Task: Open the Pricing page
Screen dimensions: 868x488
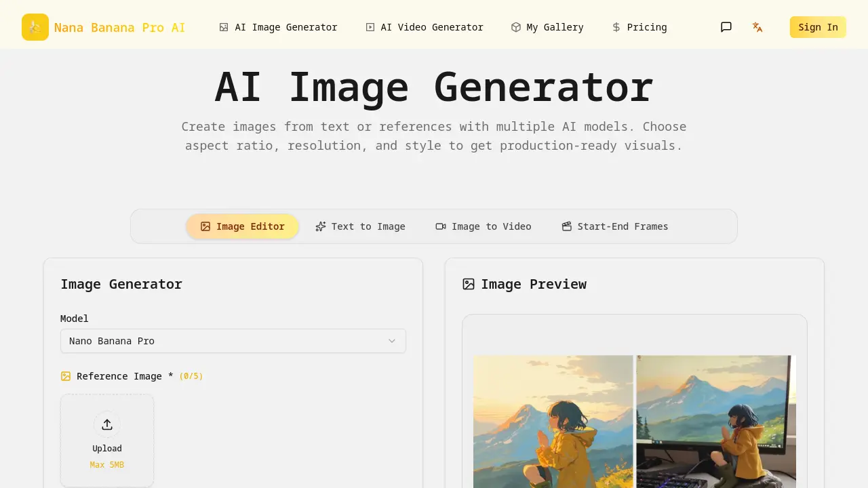Action: (x=639, y=27)
